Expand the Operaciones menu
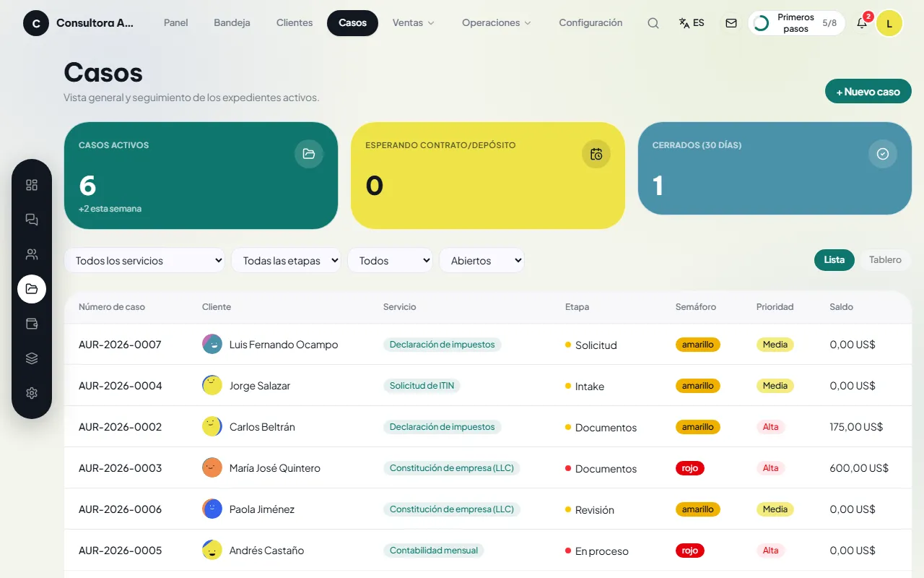Image resolution: width=924 pixels, height=578 pixels. coord(497,23)
